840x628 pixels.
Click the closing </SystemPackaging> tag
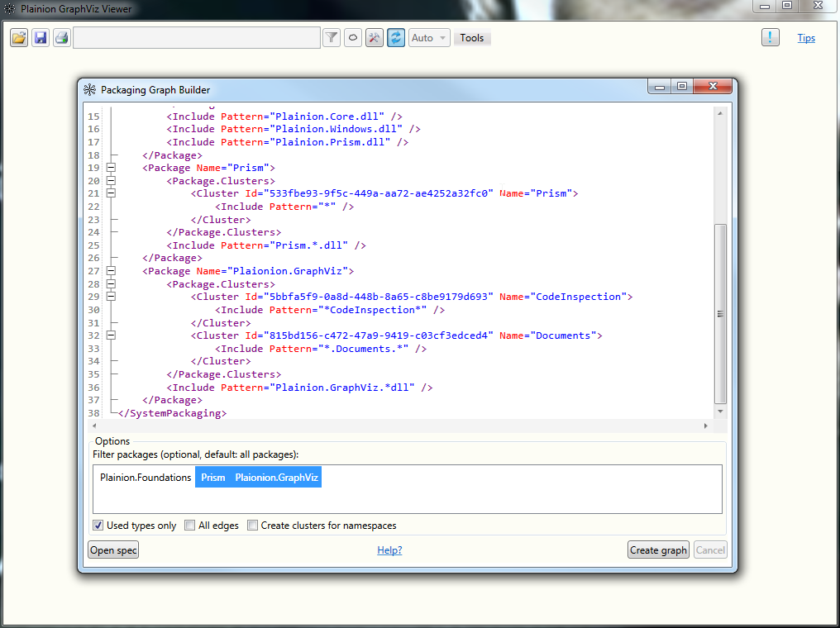[x=172, y=413]
